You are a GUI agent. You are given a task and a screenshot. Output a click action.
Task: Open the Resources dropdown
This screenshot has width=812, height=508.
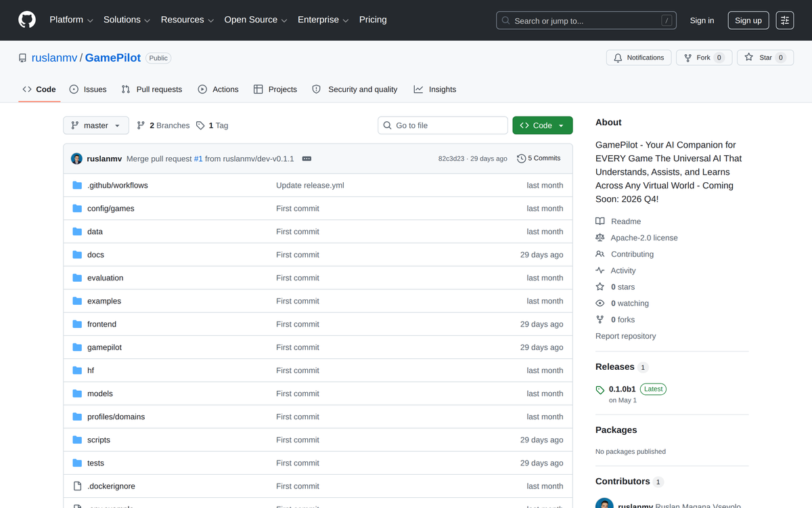[187, 20]
